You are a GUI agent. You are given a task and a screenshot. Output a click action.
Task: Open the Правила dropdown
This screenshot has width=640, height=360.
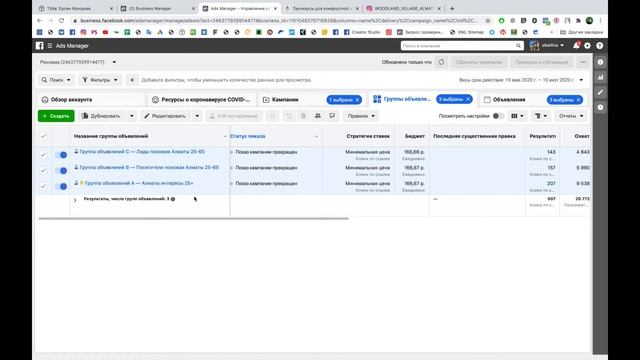(x=361, y=116)
